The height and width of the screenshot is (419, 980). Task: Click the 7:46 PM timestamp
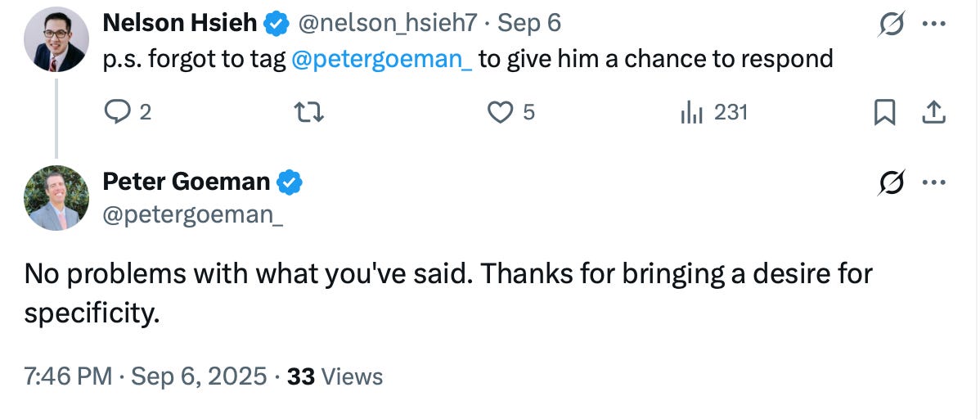click(x=68, y=376)
